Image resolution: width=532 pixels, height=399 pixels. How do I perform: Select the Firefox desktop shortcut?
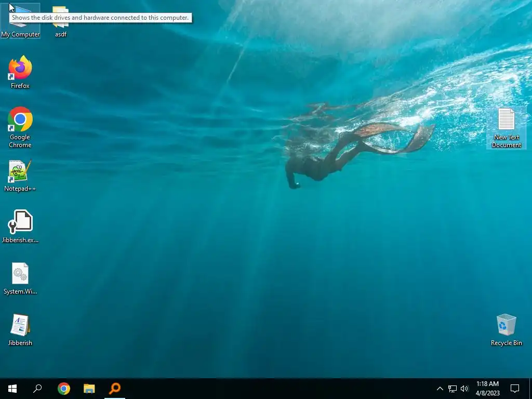20,72
